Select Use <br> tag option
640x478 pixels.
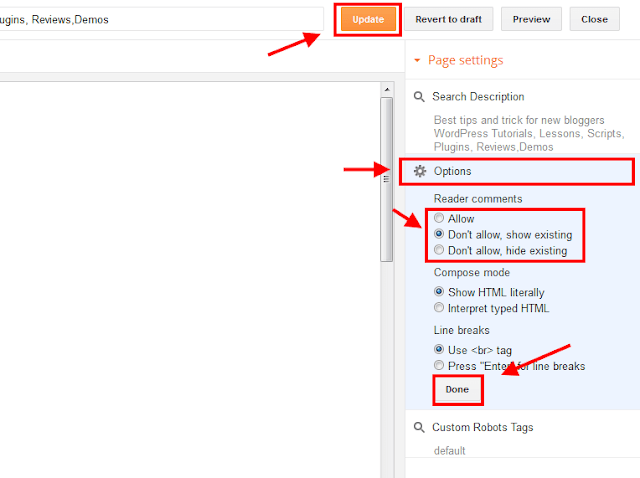pos(439,349)
